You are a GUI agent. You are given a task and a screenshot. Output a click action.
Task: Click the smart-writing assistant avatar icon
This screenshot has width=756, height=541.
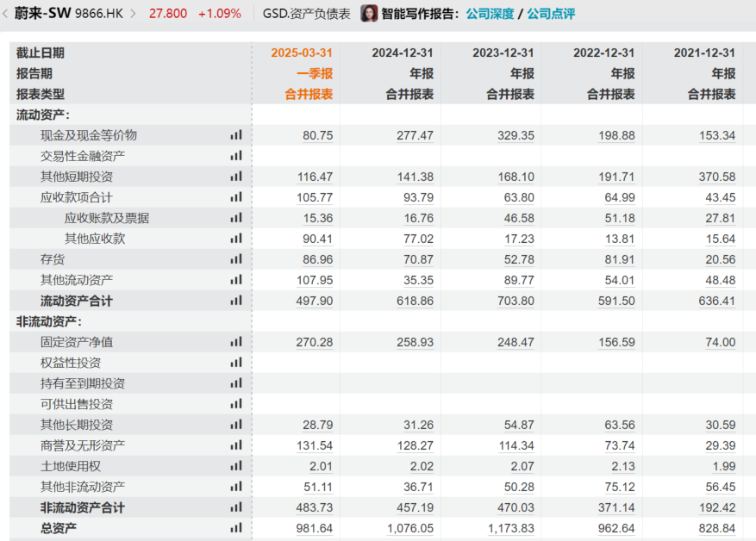coord(369,14)
